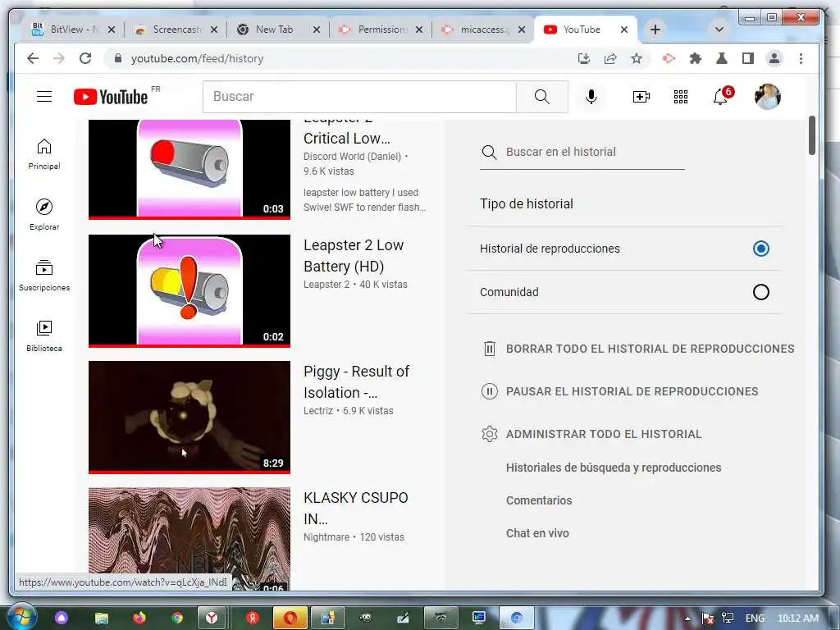
Task: Switch to the New Tab tab
Action: [x=279, y=30]
